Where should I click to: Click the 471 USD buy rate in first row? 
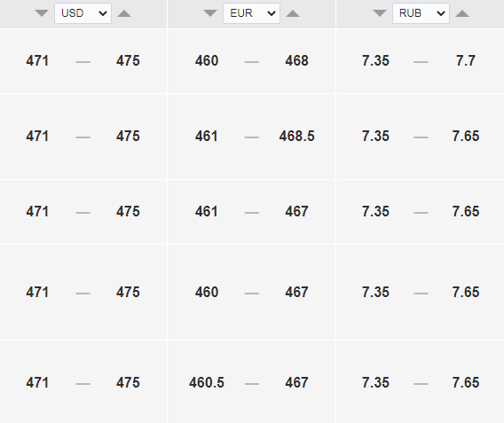[x=37, y=60]
